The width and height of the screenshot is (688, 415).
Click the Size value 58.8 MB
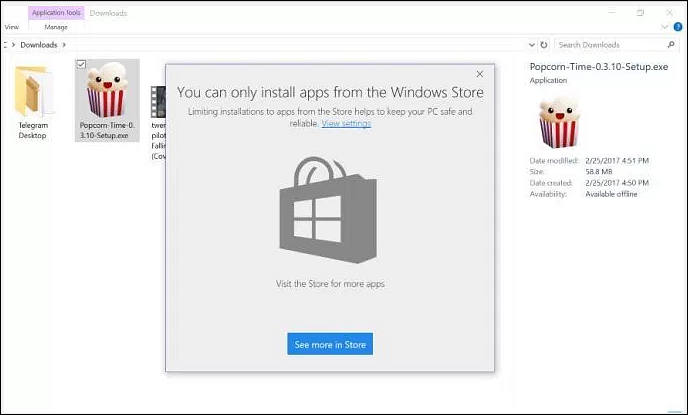tap(598, 172)
